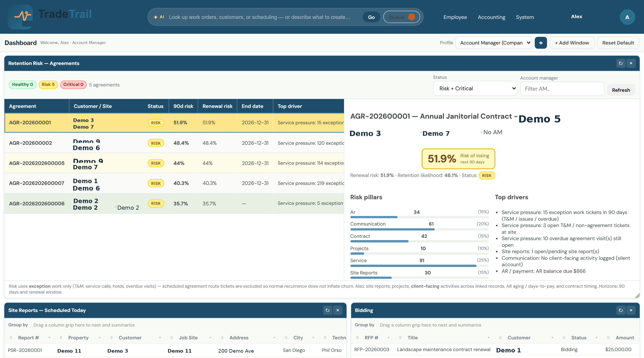Open the Profile Account Manager dropdown
Screen dimensions: 644x358
click(493, 43)
